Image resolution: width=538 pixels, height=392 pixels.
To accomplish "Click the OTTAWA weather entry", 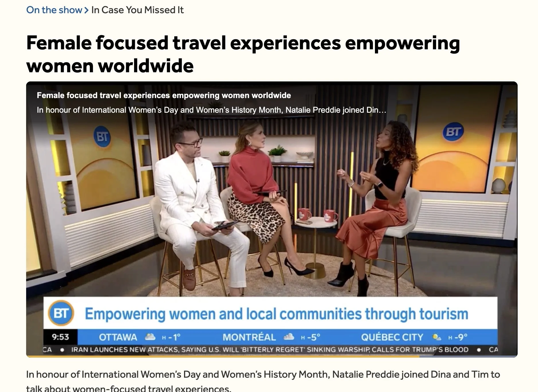I will tap(140, 337).
